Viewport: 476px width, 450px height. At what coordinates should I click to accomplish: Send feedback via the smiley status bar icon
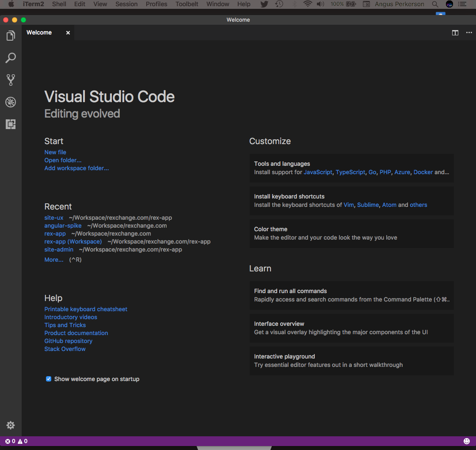coord(466,441)
